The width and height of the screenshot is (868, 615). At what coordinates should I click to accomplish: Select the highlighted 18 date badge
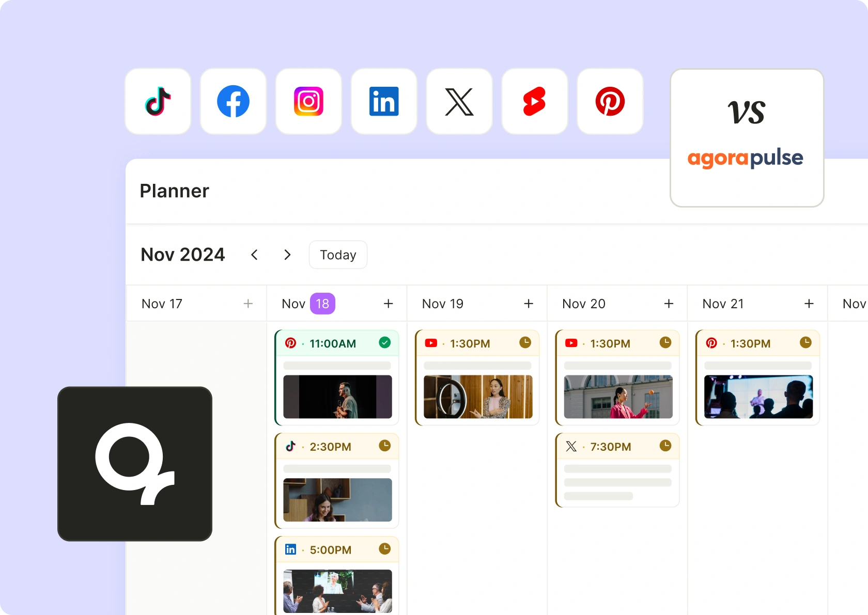pyautogui.click(x=322, y=304)
